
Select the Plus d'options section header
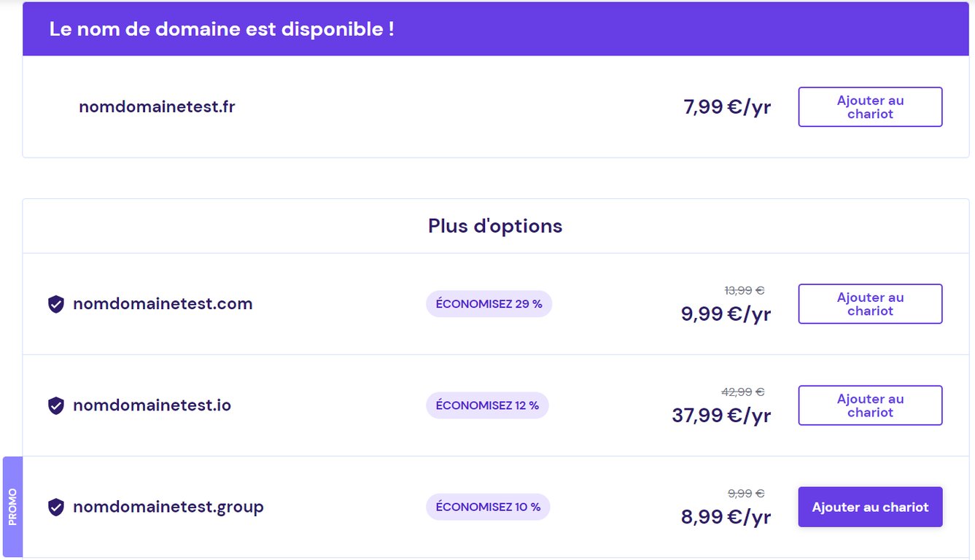[495, 226]
